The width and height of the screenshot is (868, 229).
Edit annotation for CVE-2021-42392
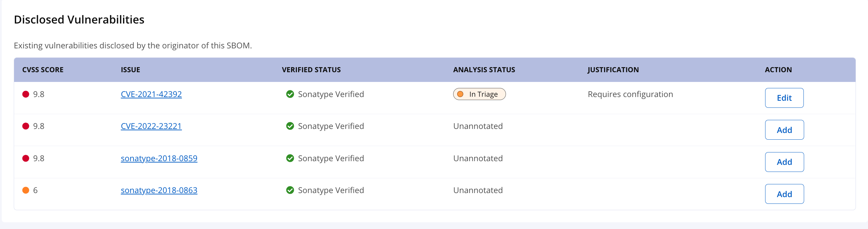tap(784, 98)
